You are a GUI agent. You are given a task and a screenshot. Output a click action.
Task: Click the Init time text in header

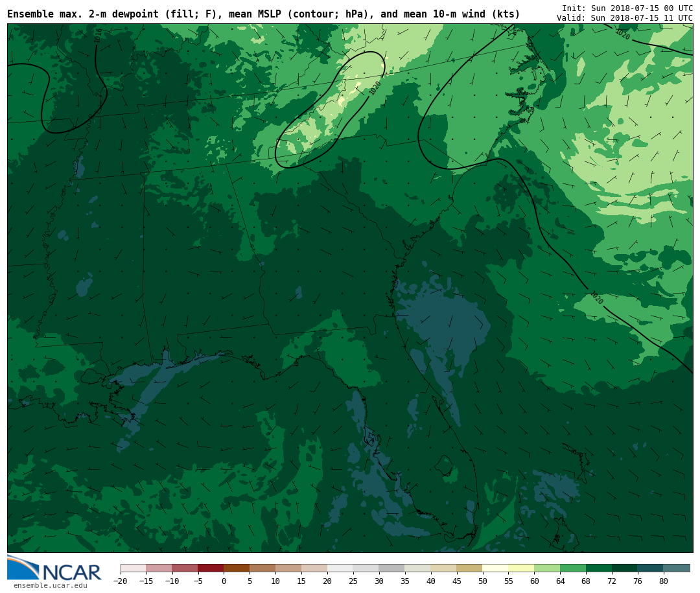(x=627, y=8)
